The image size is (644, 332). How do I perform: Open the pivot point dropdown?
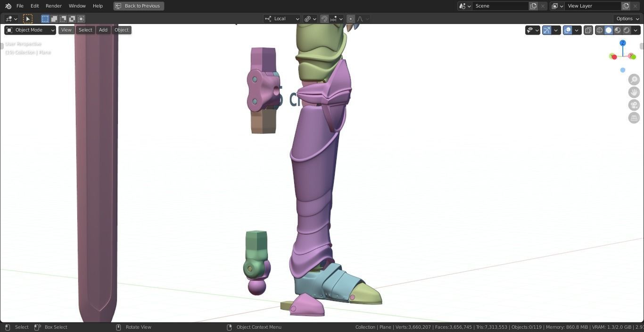click(310, 19)
